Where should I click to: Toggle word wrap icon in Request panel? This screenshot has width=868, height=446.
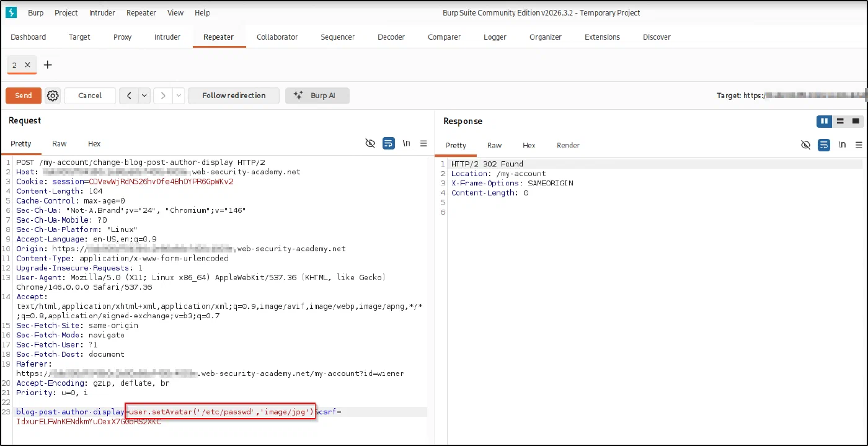click(389, 143)
